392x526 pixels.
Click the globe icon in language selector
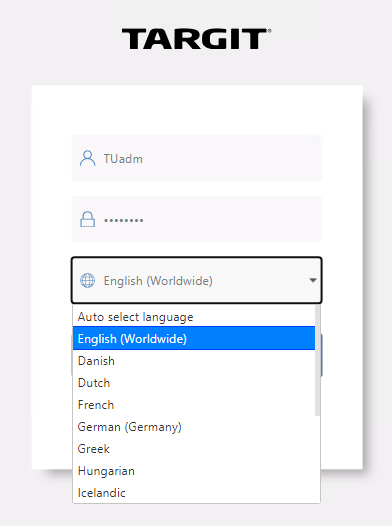pos(88,280)
